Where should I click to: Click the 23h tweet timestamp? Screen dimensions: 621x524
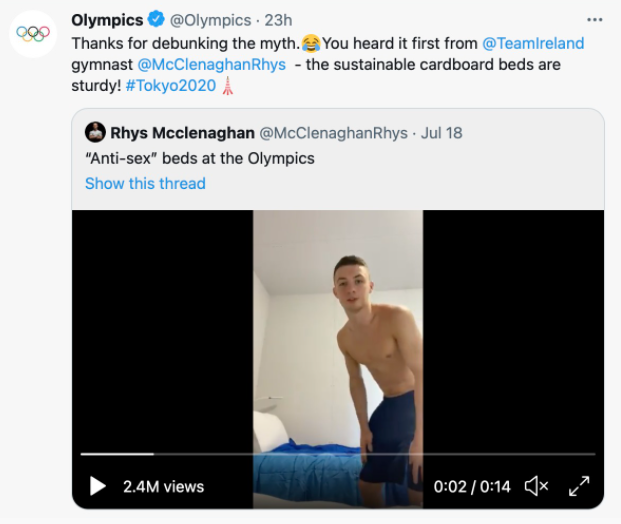(278, 20)
